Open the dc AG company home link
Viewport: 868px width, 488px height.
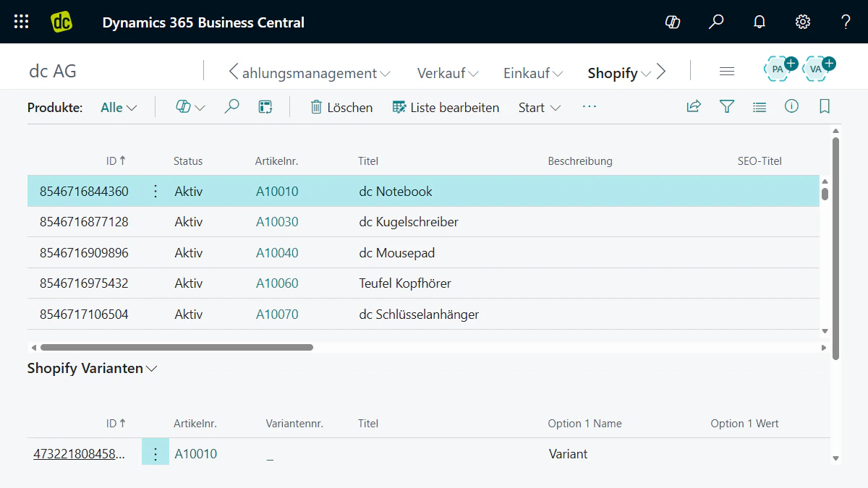click(x=53, y=71)
